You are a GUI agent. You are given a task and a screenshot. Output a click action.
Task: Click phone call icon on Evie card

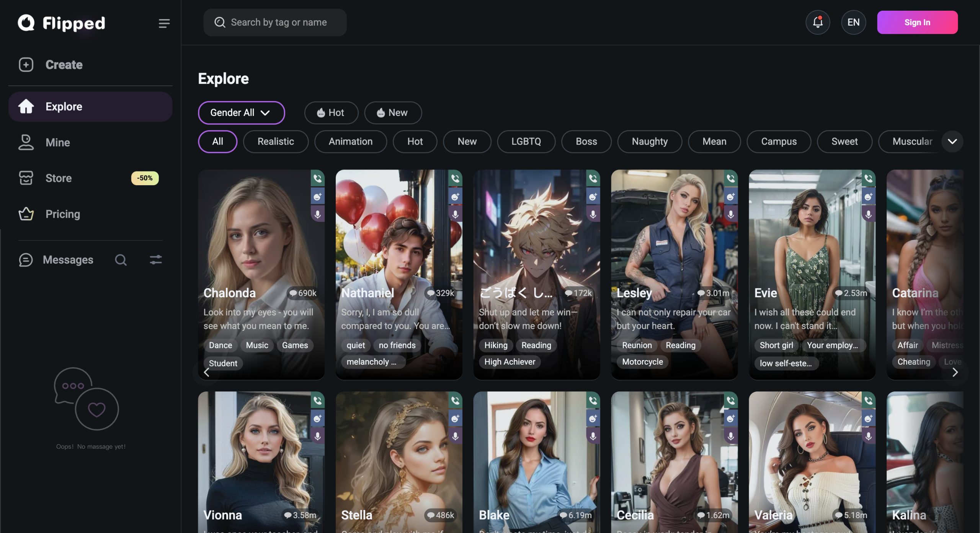(x=869, y=178)
